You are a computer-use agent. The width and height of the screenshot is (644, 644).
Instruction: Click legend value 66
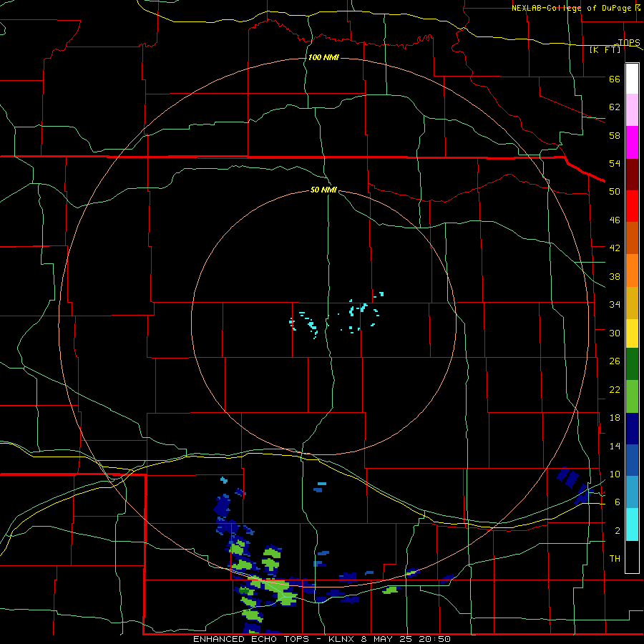click(615, 79)
